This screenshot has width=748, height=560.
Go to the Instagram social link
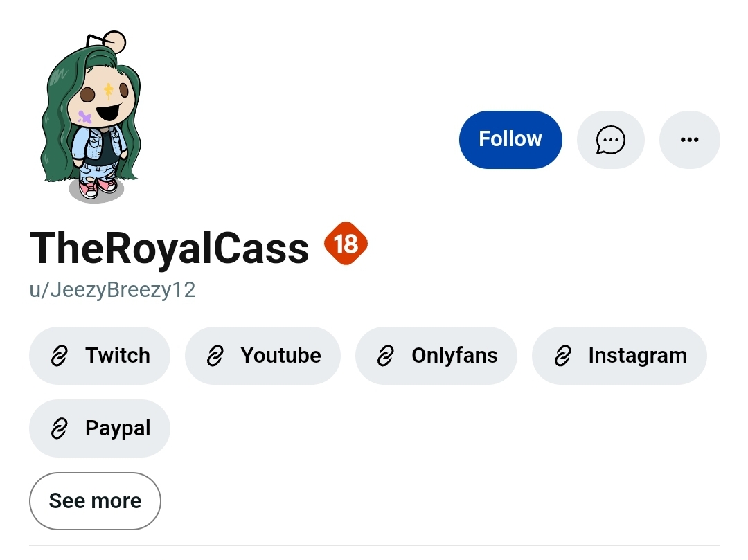(637, 356)
